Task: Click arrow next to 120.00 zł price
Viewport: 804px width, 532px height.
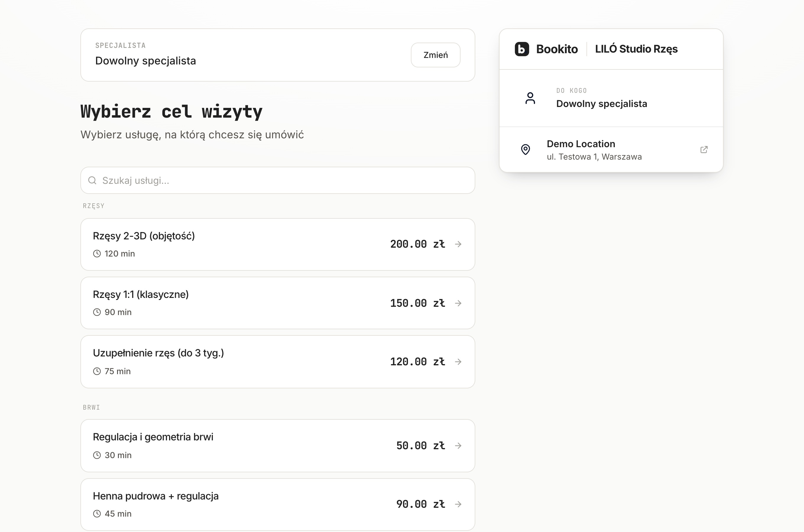Action: [x=458, y=362]
